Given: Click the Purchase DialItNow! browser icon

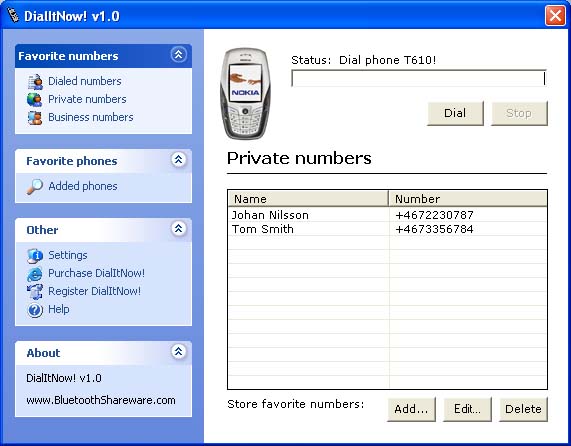Looking at the screenshot, I should pos(35,274).
